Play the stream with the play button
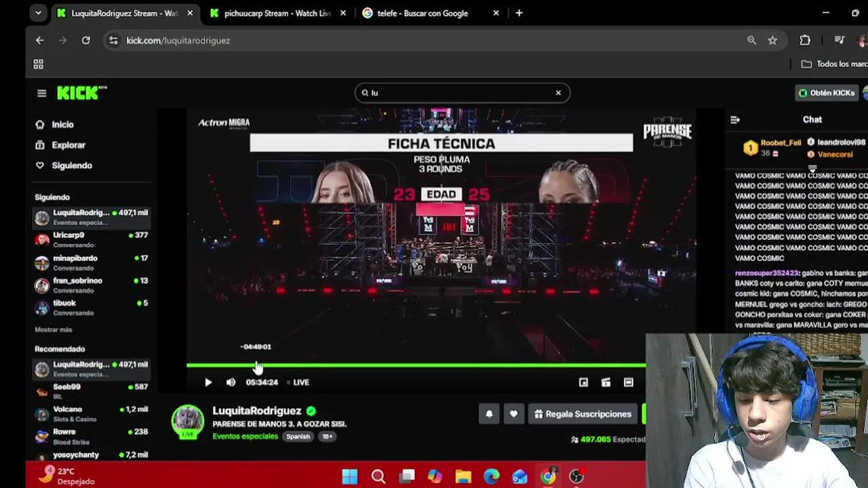The width and height of the screenshot is (868, 488). tap(208, 382)
